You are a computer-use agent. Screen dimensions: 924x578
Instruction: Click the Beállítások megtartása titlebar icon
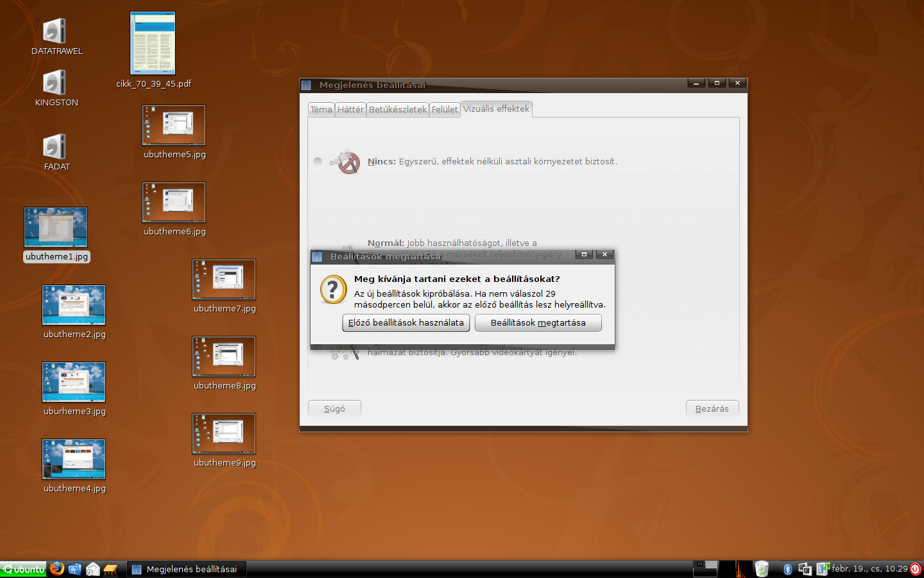pyautogui.click(x=317, y=256)
